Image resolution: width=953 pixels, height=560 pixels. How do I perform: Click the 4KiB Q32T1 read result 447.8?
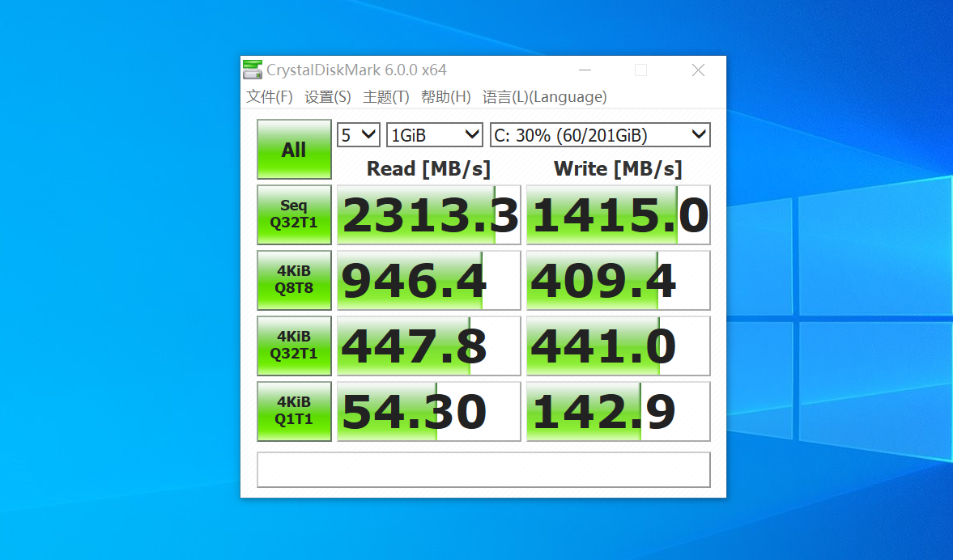point(429,346)
